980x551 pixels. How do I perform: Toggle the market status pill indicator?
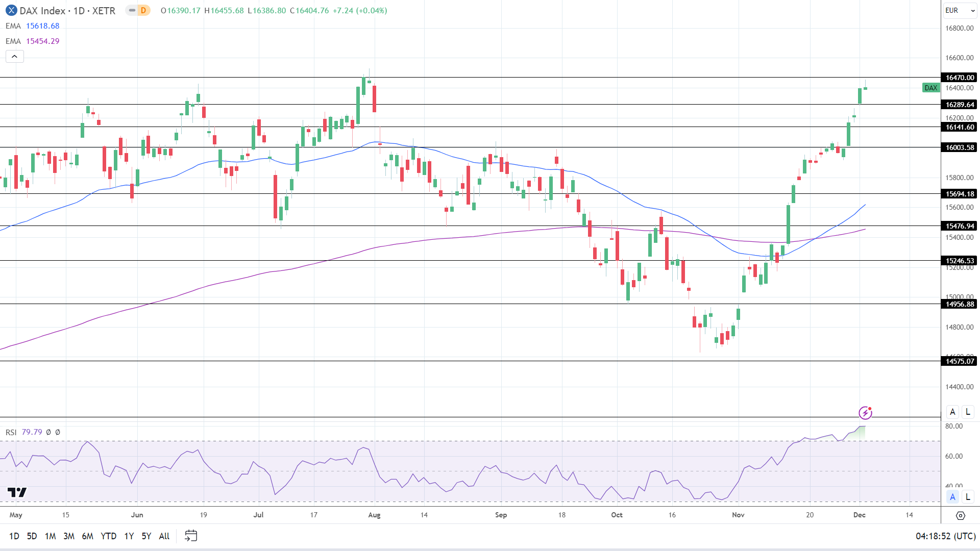click(x=132, y=10)
